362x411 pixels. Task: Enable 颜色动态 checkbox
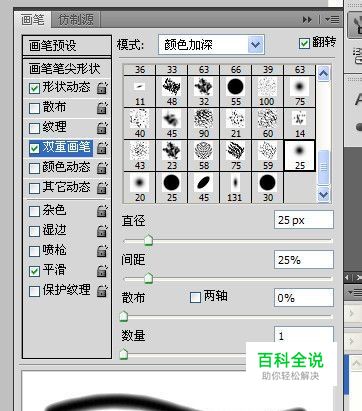point(34,168)
